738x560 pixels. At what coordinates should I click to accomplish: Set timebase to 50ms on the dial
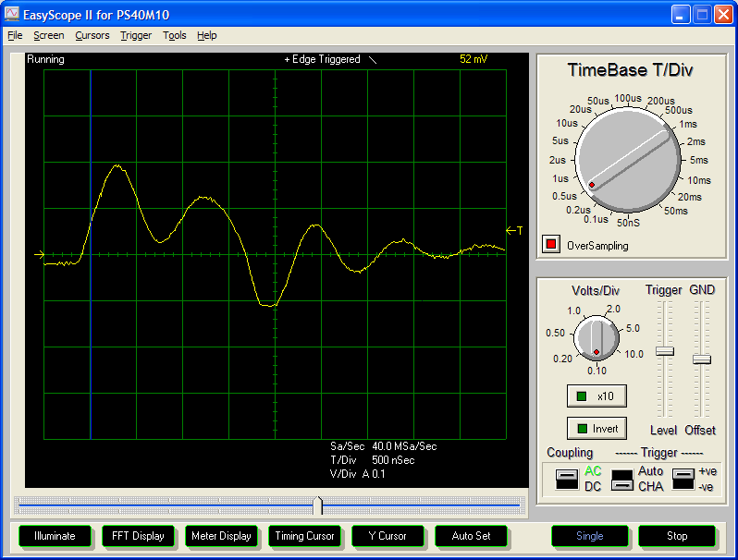tap(676, 211)
